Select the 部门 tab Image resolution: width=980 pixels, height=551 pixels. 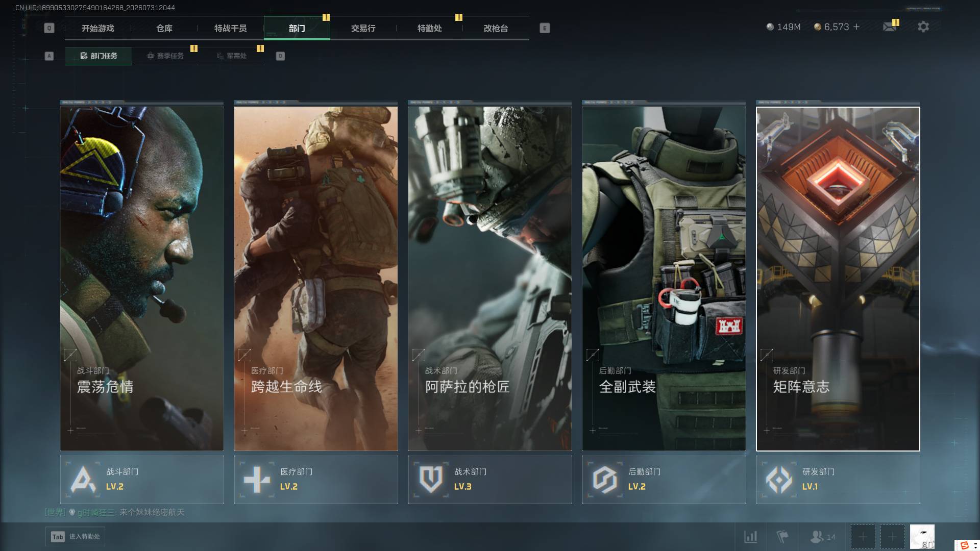[297, 28]
